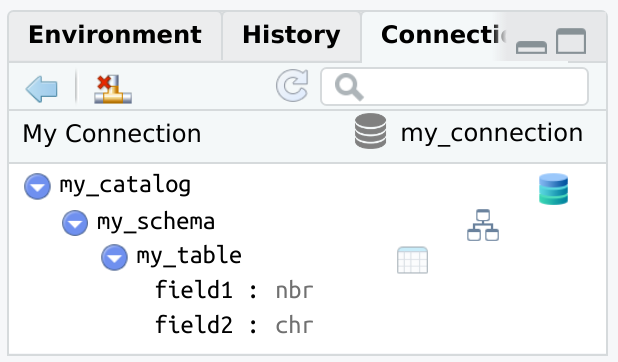Collapse the my_catalog node
The width and height of the screenshot is (618, 362).
pyautogui.click(x=37, y=186)
